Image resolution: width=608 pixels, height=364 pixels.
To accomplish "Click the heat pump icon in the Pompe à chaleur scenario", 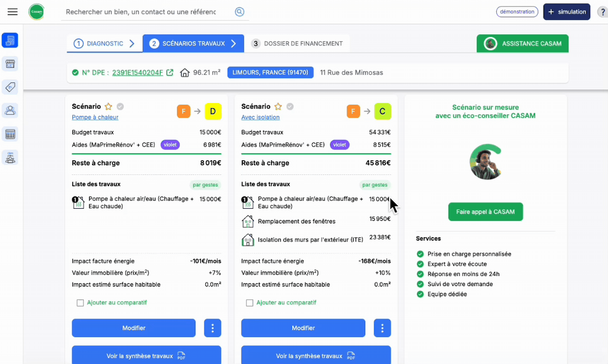I will [78, 203].
